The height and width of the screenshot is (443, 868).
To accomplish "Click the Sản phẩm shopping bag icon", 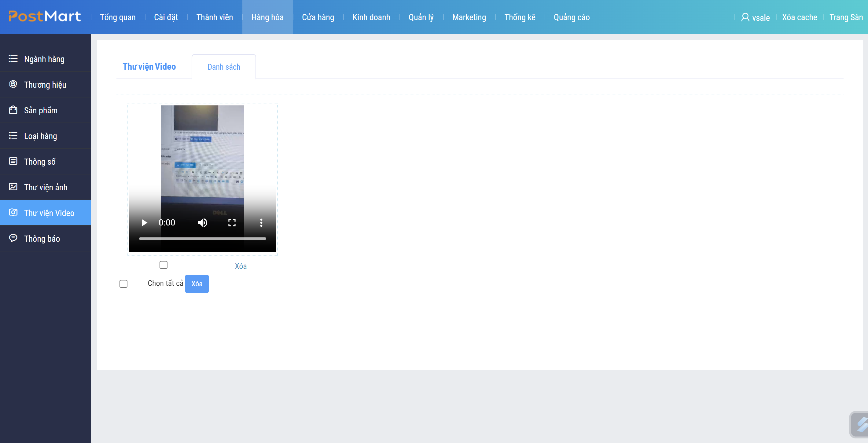I will (13, 110).
